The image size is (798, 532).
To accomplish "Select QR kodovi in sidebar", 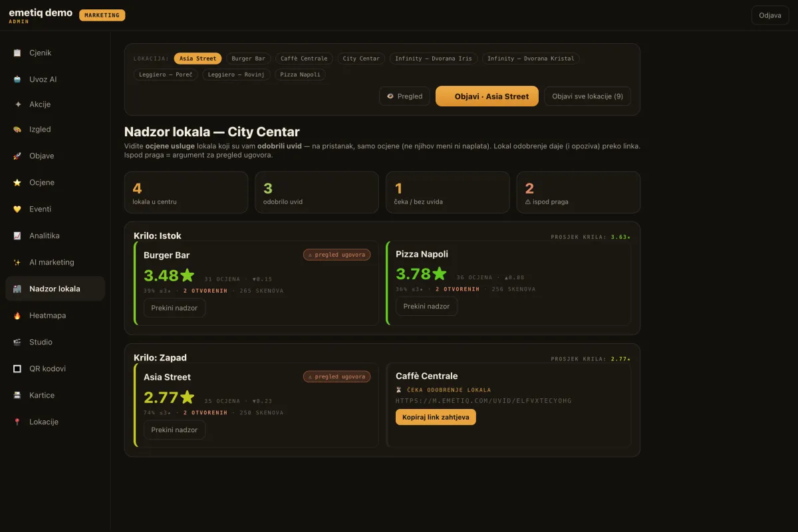I will 55,368.
